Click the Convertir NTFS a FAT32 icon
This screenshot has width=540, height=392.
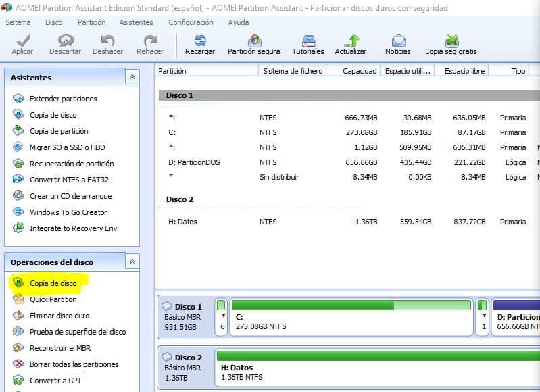click(x=18, y=180)
